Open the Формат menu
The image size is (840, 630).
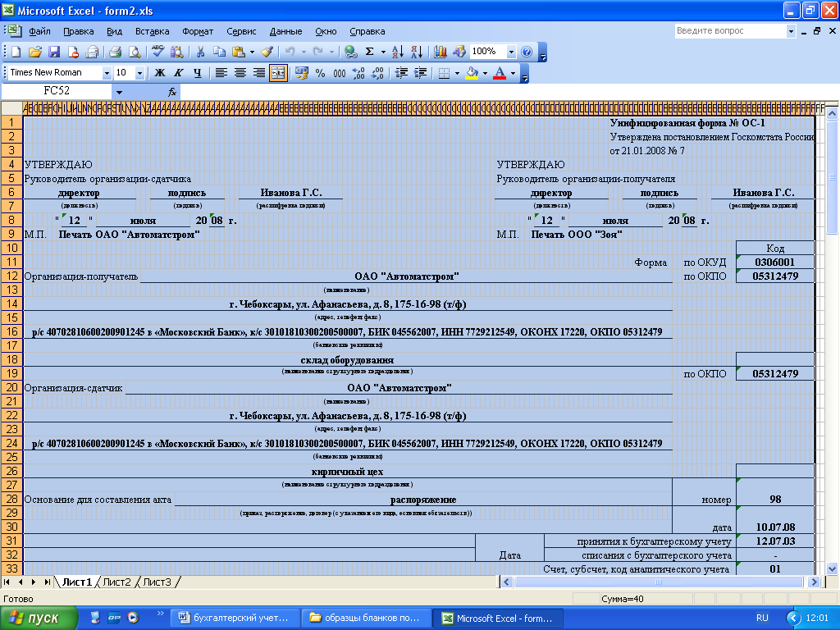[x=198, y=31]
